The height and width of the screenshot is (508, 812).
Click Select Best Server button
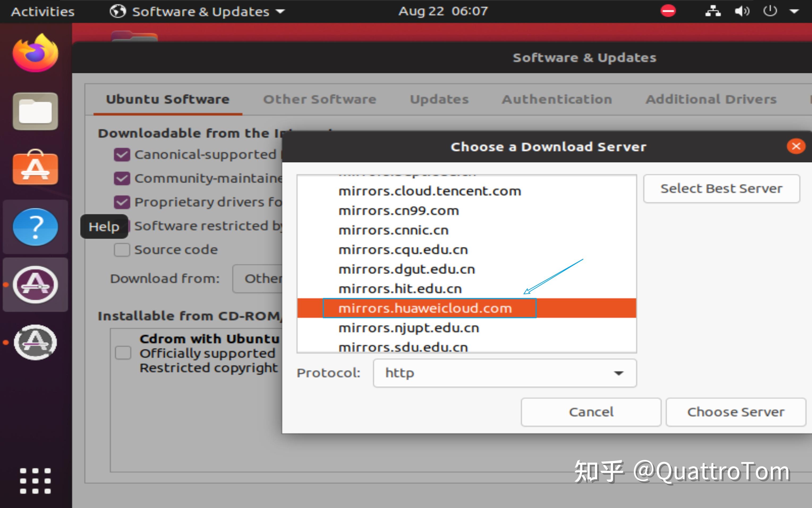721,189
